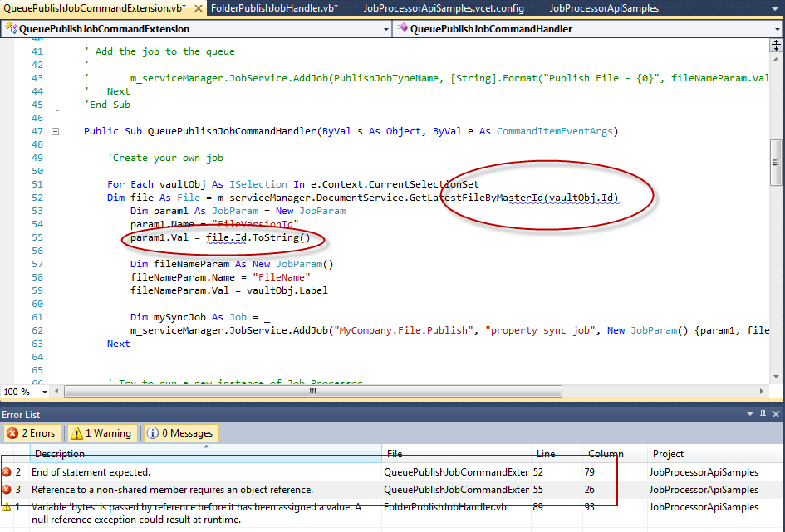785x532 pixels.
Task: Open the 100 % zoom dropdown
Action: click(44, 392)
